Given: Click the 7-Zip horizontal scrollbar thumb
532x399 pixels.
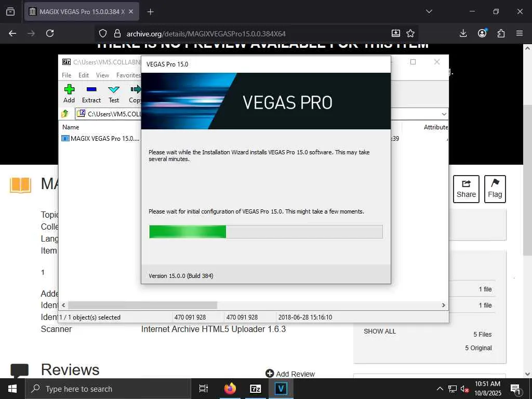Looking at the screenshot, I should [142, 305].
